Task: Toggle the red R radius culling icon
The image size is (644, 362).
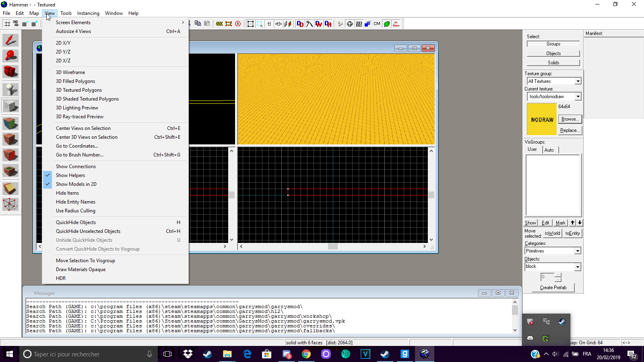Action: 238,24
